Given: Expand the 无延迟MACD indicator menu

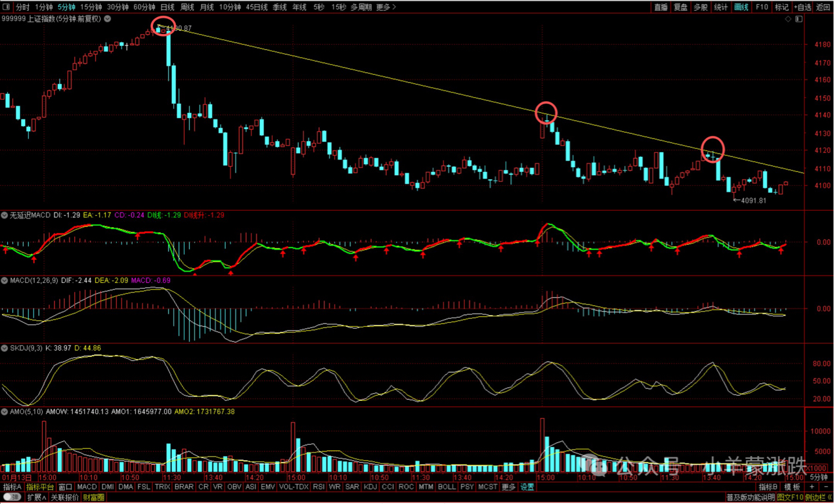Looking at the screenshot, I should [5, 215].
